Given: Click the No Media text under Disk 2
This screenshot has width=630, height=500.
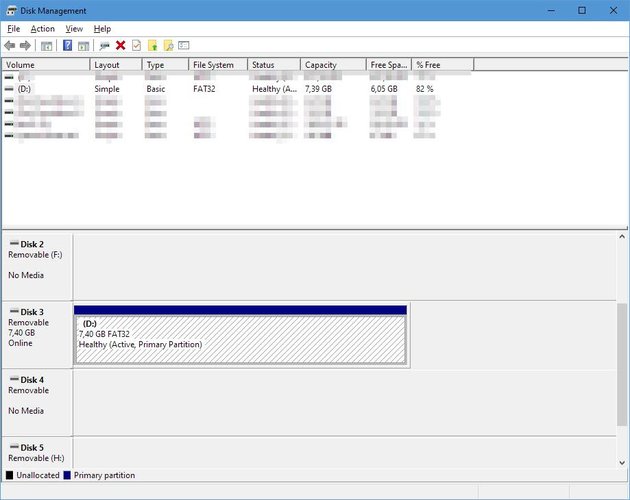Looking at the screenshot, I should (x=26, y=275).
